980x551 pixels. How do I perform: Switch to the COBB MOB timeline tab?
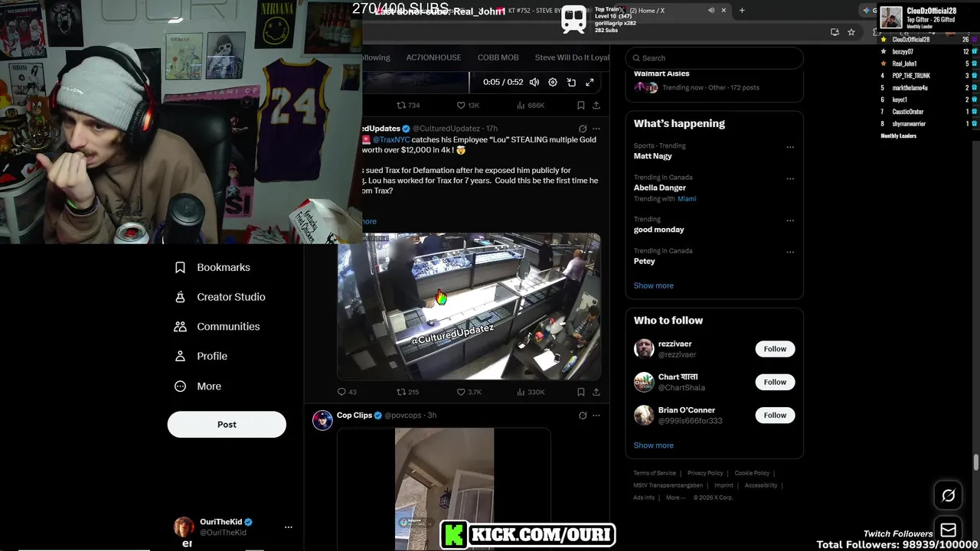coord(498,57)
